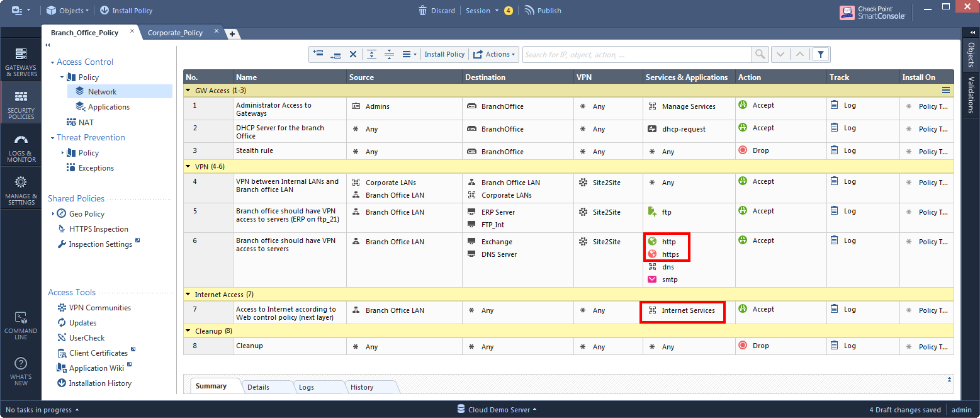Click the section menu icon on GW Access row
Viewport: 980px width, 418px height.
[x=945, y=91]
